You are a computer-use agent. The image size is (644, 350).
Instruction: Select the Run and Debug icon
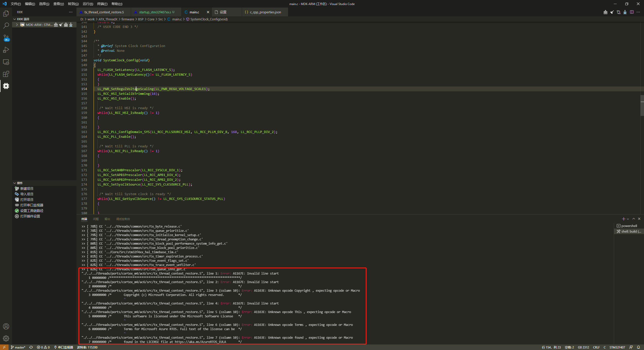click(6, 50)
